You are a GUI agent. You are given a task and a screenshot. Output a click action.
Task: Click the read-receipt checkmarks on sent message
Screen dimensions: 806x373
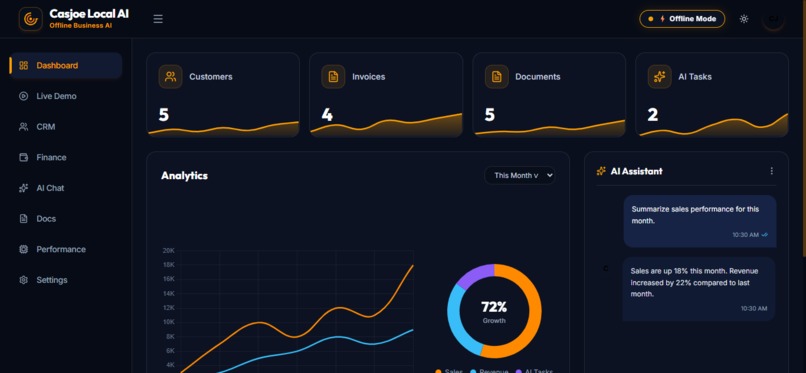coord(765,235)
